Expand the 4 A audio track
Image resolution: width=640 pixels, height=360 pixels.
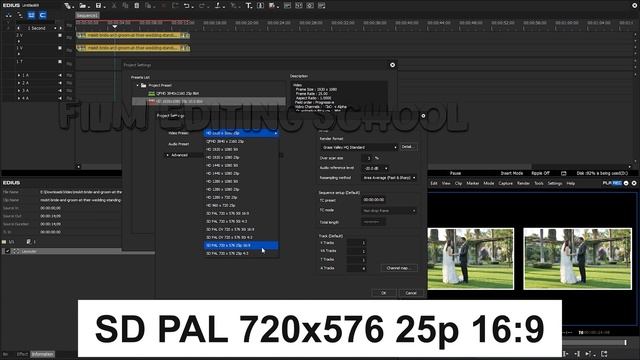[x=19, y=98]
